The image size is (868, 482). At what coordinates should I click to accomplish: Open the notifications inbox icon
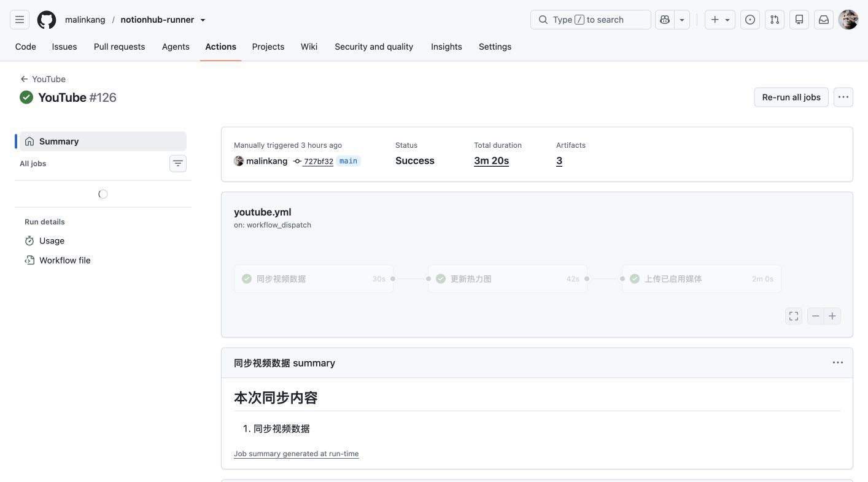point(824,20)
